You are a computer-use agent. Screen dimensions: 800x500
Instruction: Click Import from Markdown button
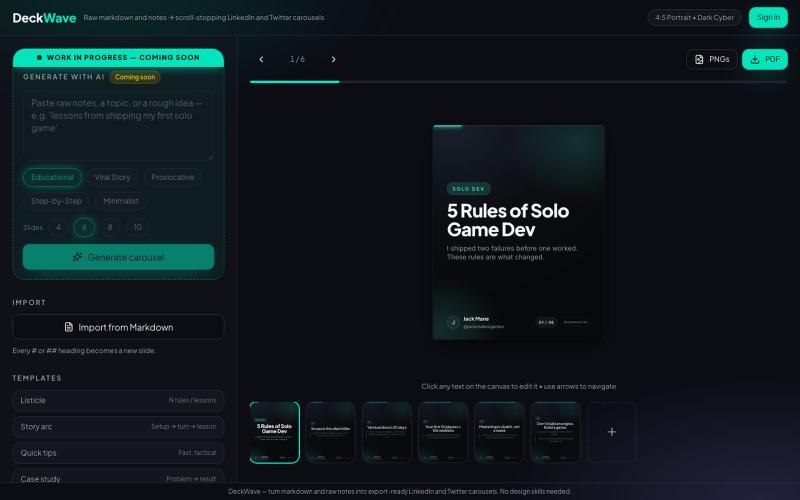click(118, 327)
